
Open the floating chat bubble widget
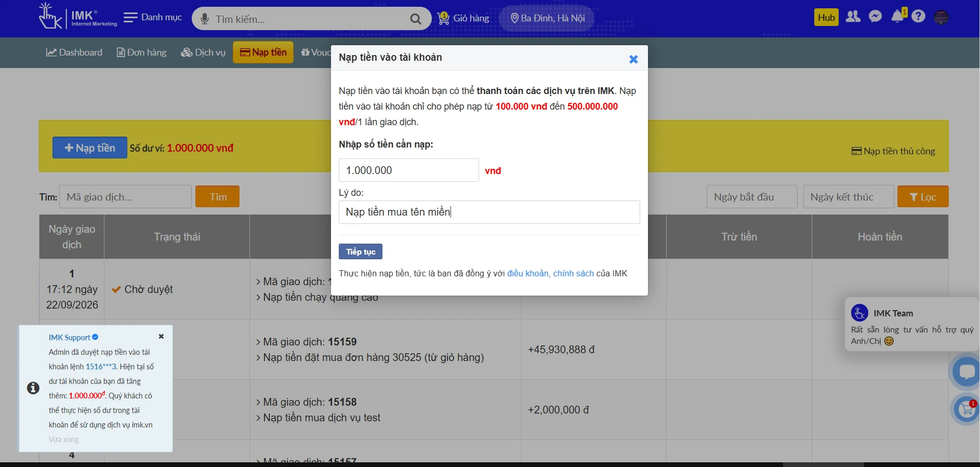point(966,371)
